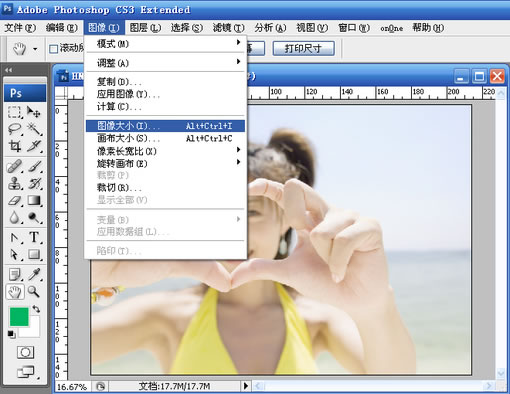Open the 分析 (A) menu
510x394 pixels.
[x=270, y=28]
